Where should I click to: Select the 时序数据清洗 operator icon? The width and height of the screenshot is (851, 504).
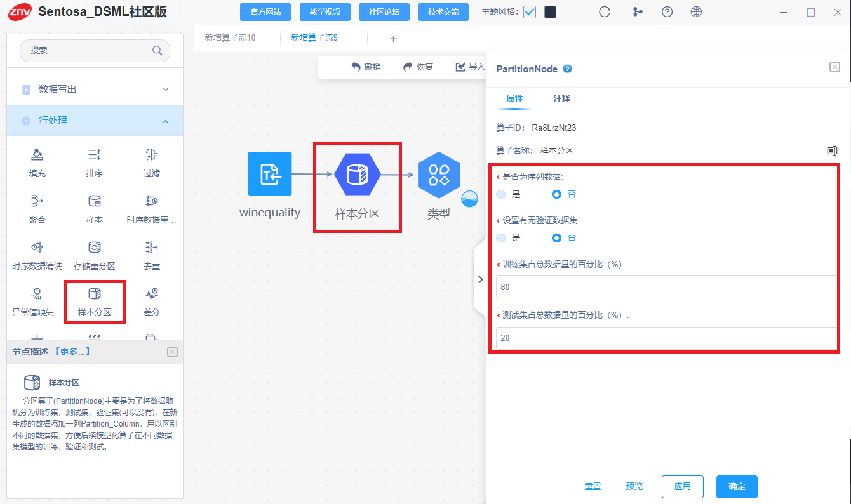click(x=37, y=247)
